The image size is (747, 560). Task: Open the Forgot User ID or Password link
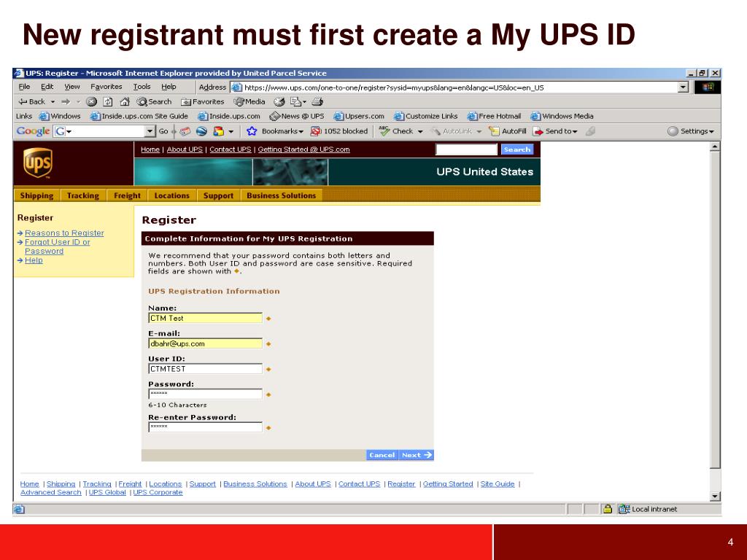(x=57, y=246)
